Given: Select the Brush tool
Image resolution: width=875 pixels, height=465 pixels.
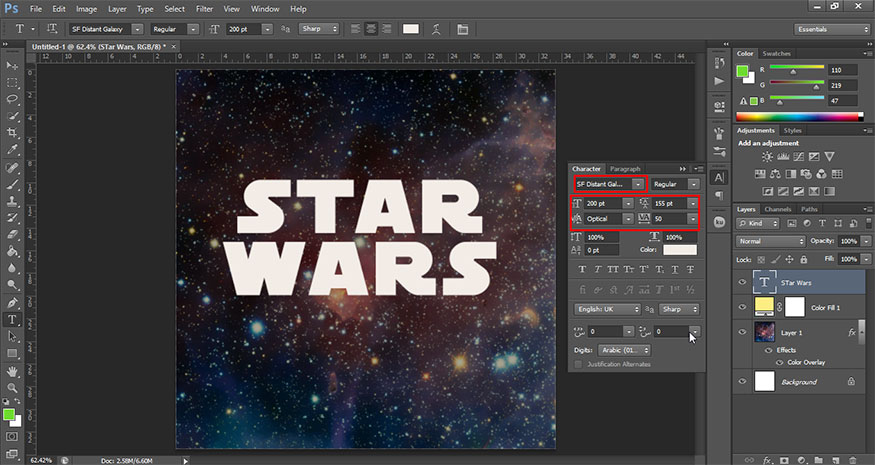Looking at the screenshot, I should pyautogui.click(x=12, y=184).
